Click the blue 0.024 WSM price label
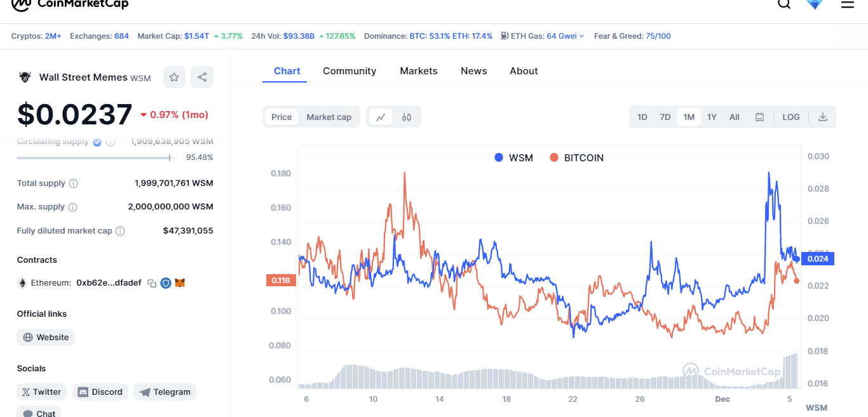The width and height of the screenshot is (868, 417). [x=818, y=258]
